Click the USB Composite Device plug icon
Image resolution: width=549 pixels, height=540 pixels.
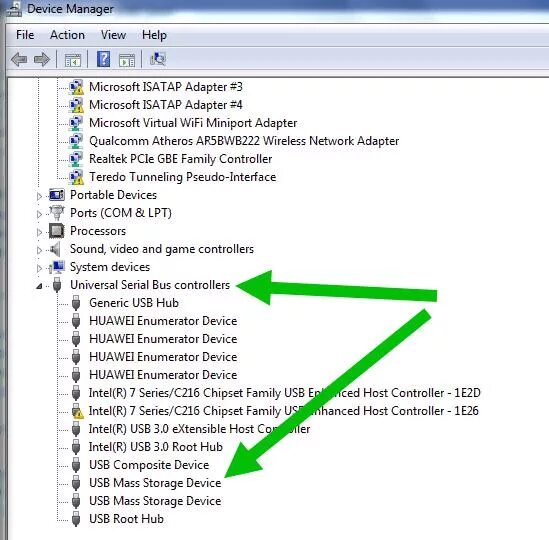pyautogui.click(x=76, y=465)
